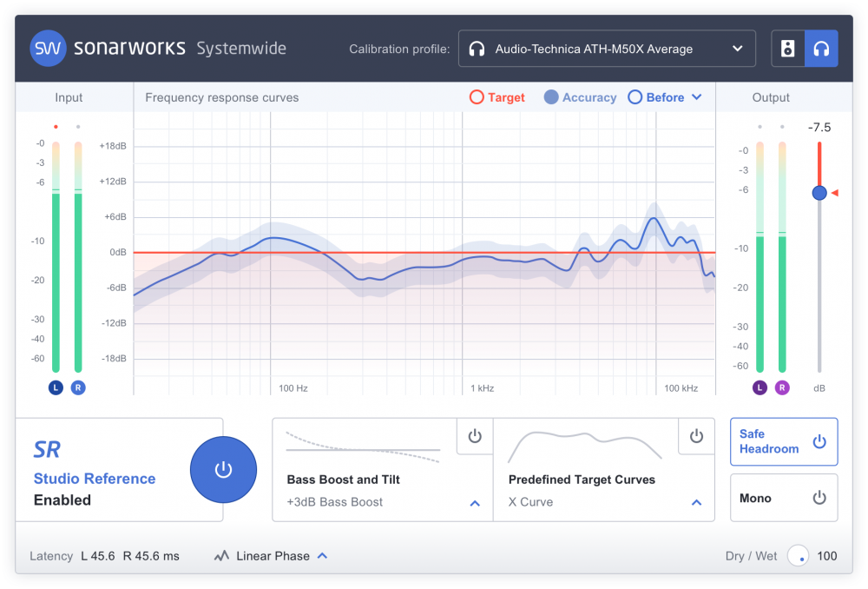Viewport: 868px width, 589px height.
Task: Expand the +3dB Bass Boost options
Action: (x=475, y=503)
